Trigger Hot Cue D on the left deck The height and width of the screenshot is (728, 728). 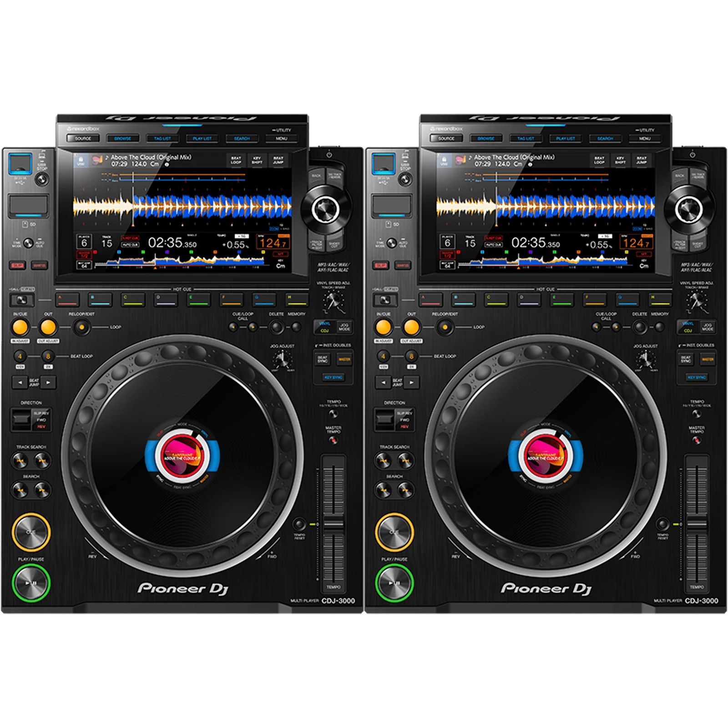point(165,300)
